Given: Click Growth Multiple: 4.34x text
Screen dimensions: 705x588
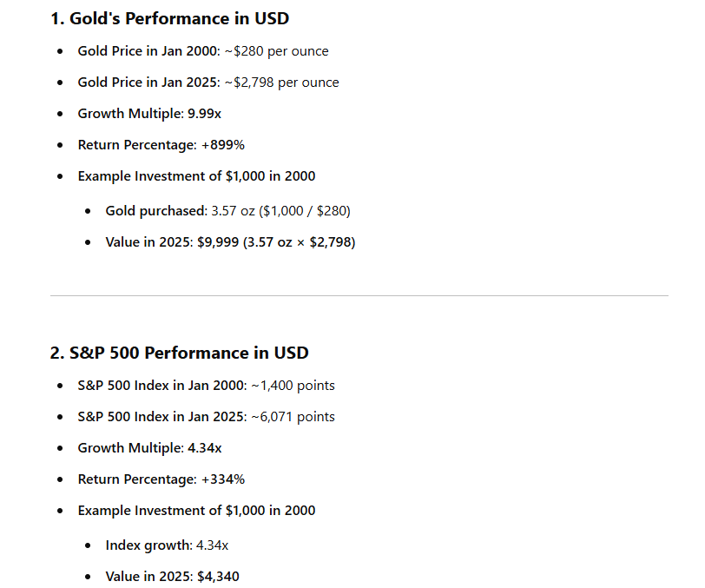Looking at the screenshot, I should pyautogui.click(x=149, y=448).
